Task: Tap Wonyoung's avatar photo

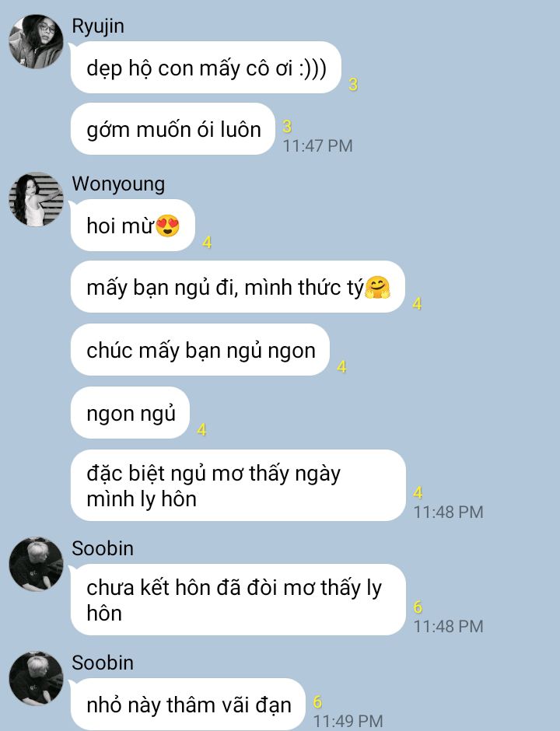Action: 36,199
